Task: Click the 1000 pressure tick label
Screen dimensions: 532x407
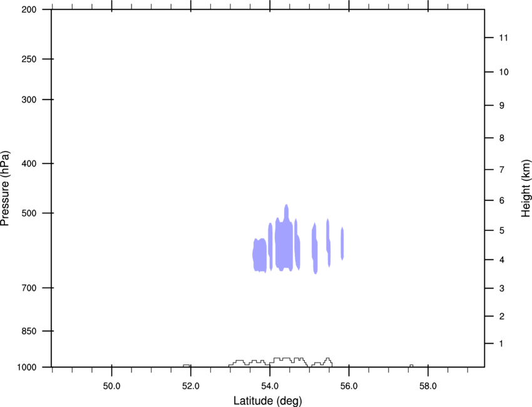Action: [28, 367]
